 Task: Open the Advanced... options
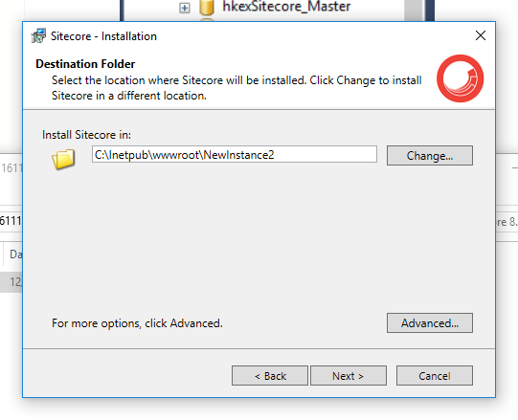tap(430, 323)
